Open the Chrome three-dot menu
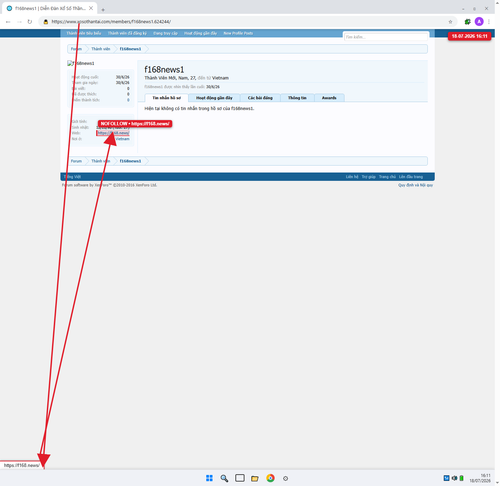The height and width of the screenshot is (486, 500). 489,22
